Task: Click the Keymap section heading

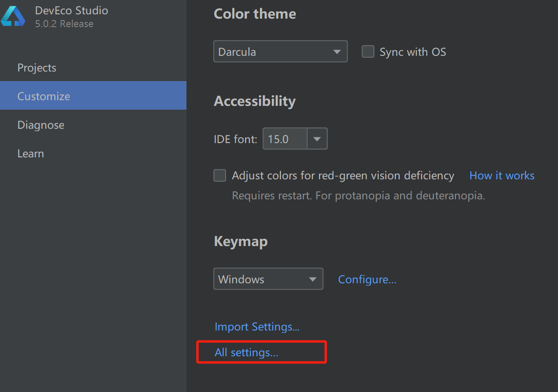Action: click(x=241, y=241)
